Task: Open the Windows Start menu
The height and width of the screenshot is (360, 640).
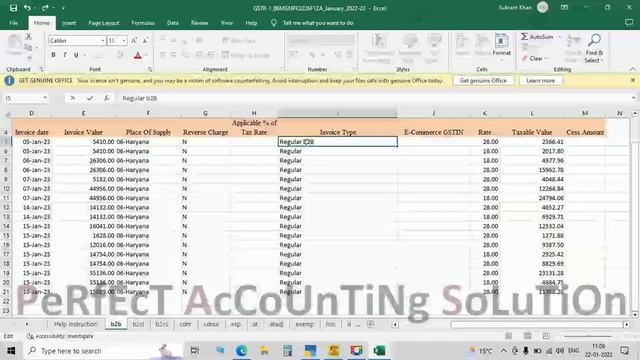Action: point(11,351)
